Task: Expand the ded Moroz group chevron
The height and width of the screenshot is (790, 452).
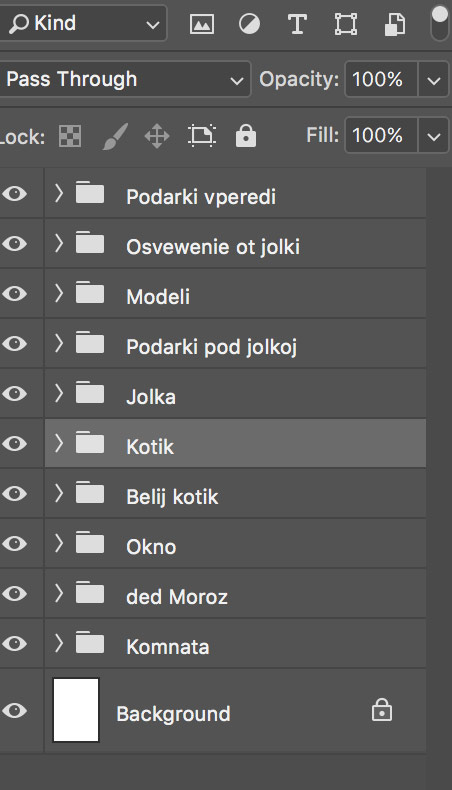Action: pos(59,593)
